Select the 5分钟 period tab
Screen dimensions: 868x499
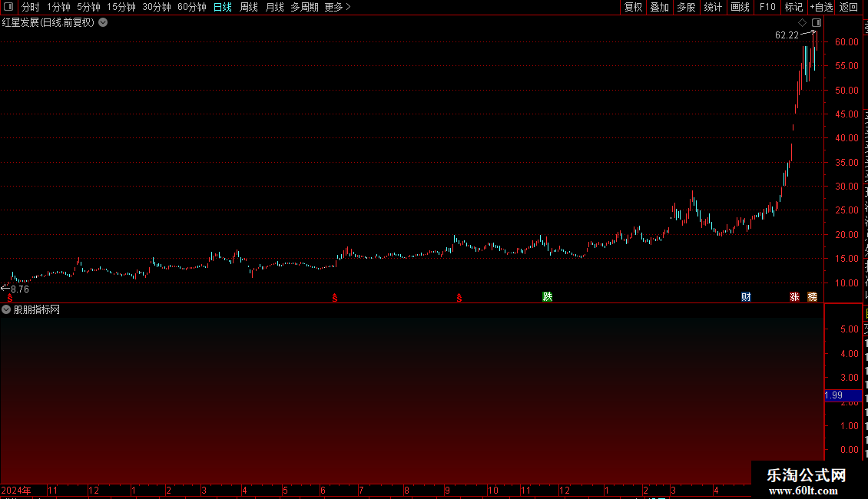[88, 7]
